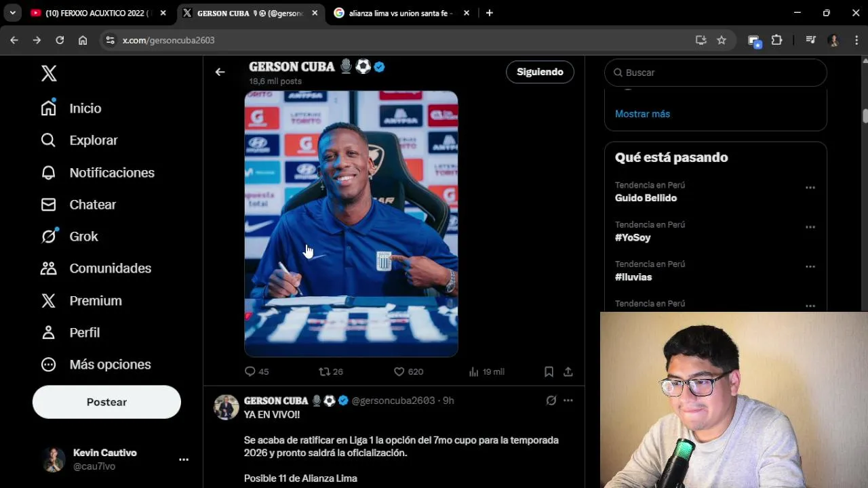
Task: Open options for #YoSoy trend
Action: point(810,227)
